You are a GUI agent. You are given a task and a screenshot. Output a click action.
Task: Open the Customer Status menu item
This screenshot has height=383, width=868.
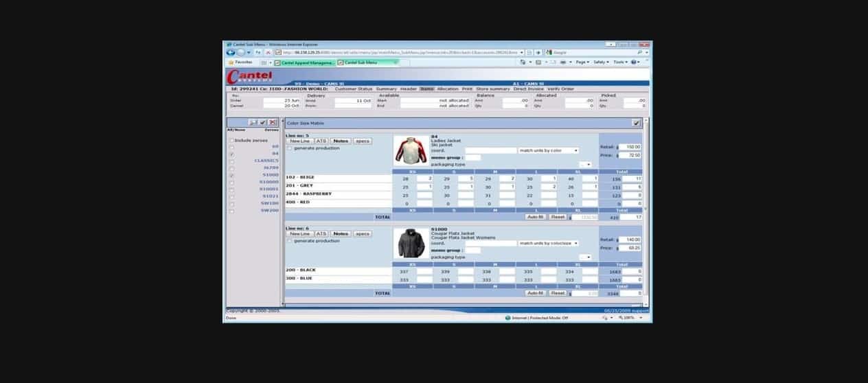pyautogui.click(x=353, y=89)
